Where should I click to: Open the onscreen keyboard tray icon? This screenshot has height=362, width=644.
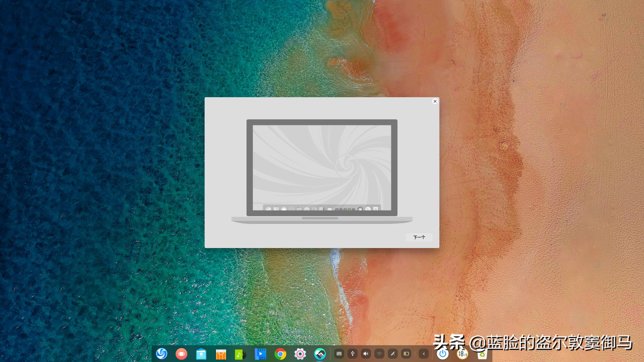339,354
